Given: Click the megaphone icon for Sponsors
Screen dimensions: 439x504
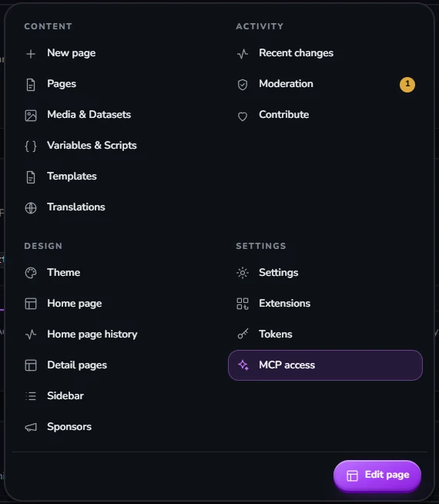Looking at the screenshot, I should (31, 427).
